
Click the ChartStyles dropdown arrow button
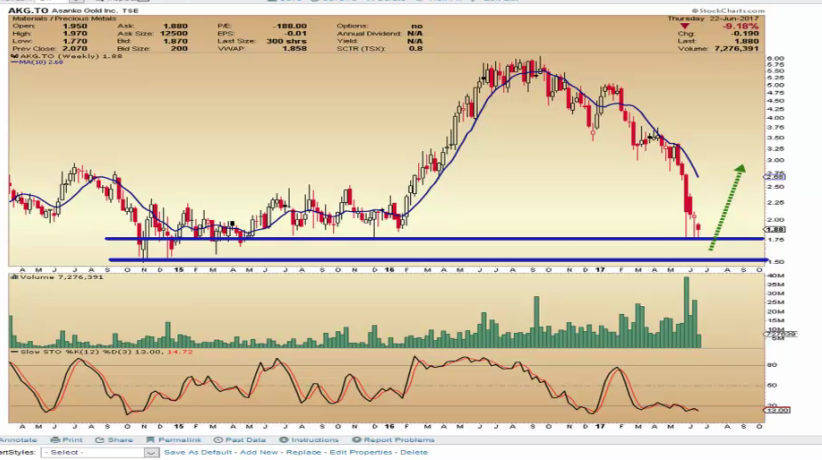151,452
